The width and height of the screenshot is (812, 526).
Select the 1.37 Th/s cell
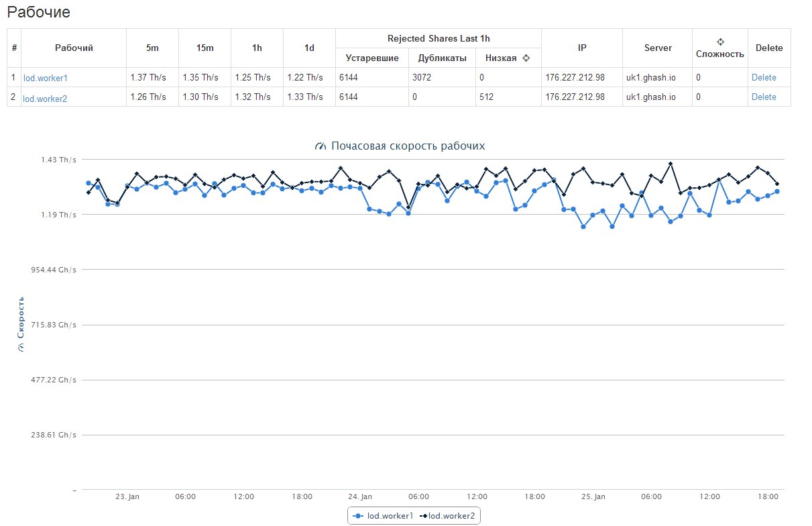click(152, 78)
